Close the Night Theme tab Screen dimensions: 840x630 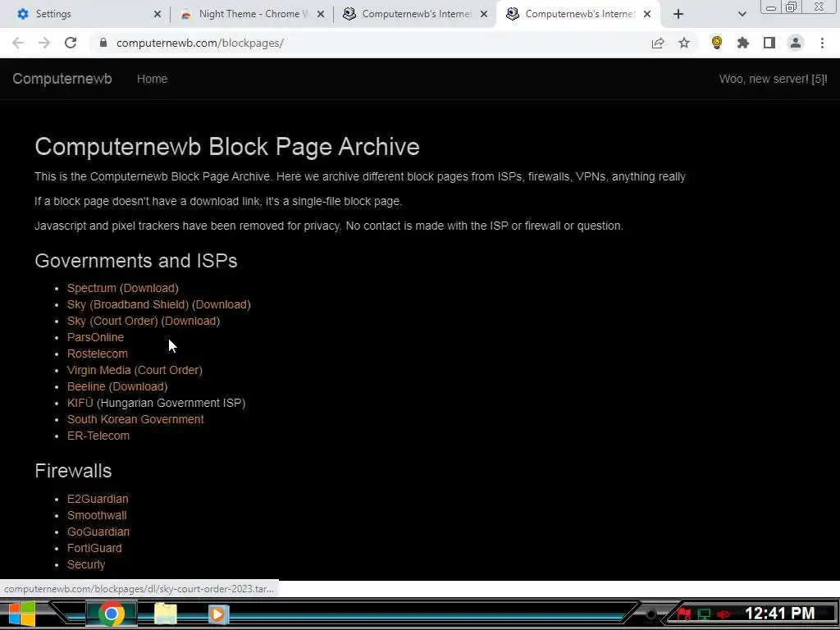point(321,14)
